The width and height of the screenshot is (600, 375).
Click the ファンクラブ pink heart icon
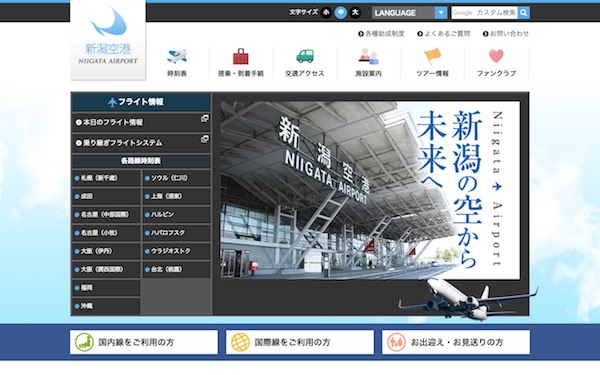click(x=496, y=56)
